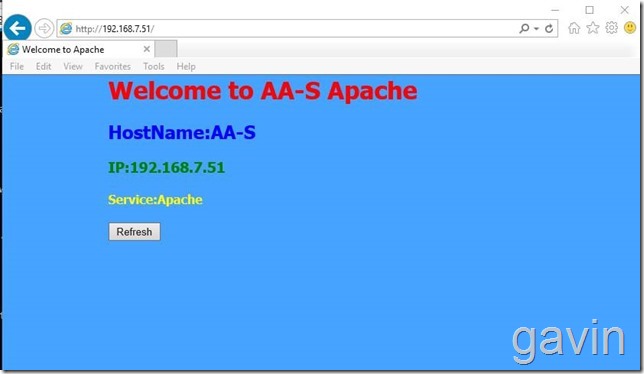Open a new blank tab
This screenshot has height=374, width=644.
point(166,49)
